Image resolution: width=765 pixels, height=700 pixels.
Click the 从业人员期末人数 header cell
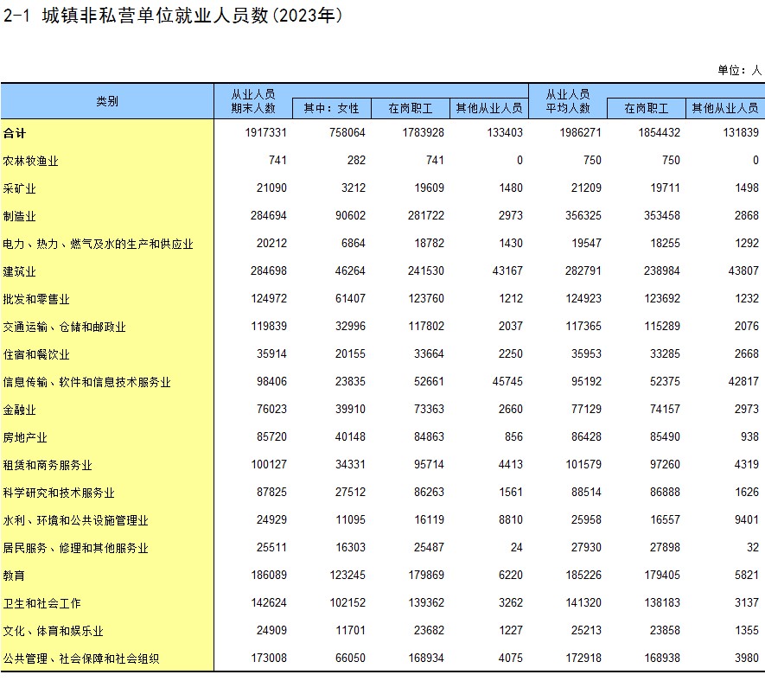pyautogui.click(x=253, y=101)
